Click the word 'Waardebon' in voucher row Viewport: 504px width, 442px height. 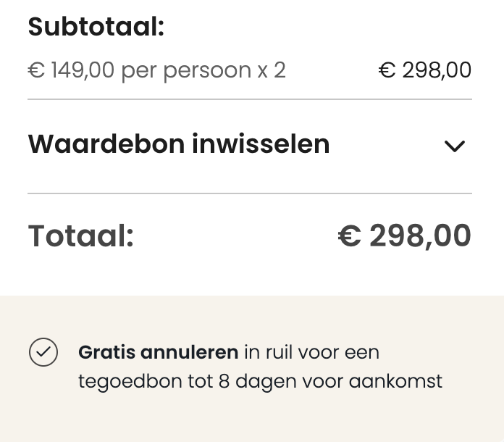[x=105, y=144]
